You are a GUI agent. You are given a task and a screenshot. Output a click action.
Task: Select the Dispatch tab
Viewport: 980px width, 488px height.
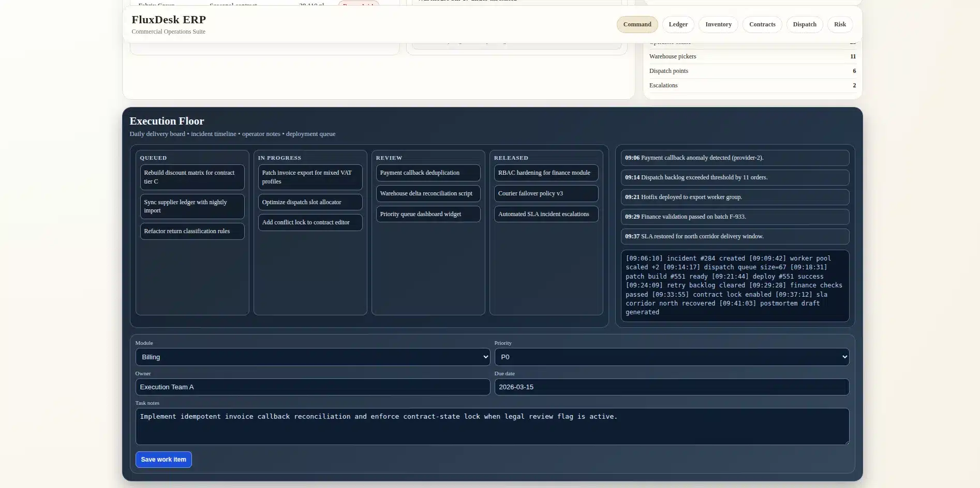pyautogui.click(x=805, y=24)
